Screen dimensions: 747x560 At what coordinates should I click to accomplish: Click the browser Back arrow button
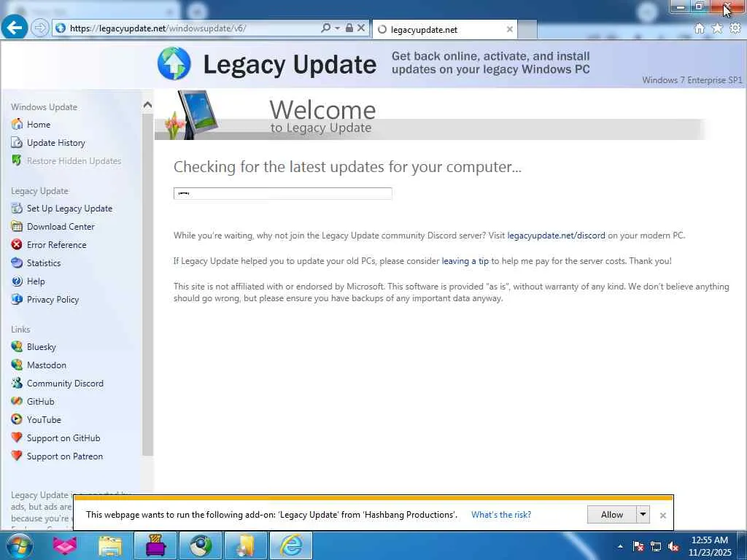[x=15, y=28]
